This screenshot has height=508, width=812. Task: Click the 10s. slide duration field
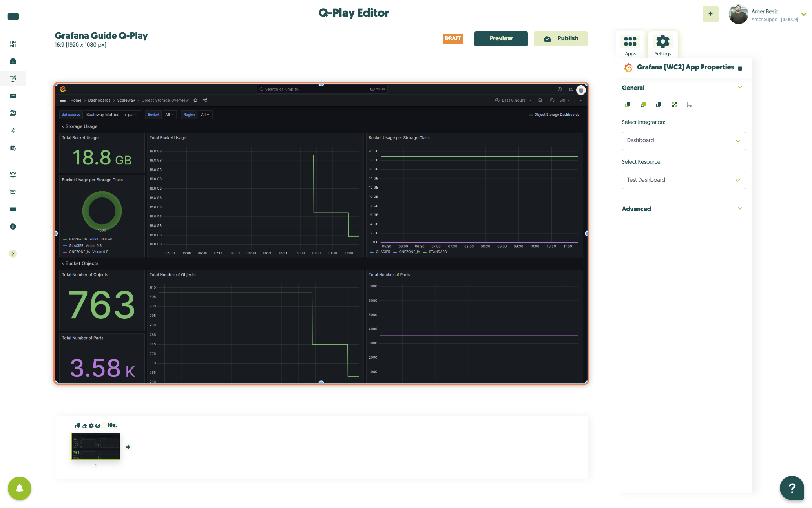point(112,426)
